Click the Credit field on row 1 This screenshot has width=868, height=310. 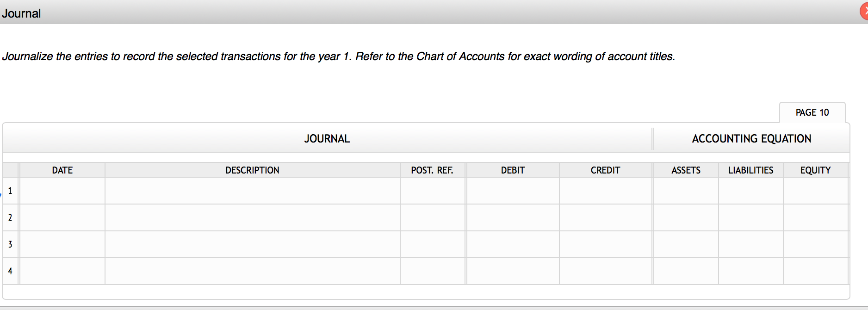coord(605,191)
